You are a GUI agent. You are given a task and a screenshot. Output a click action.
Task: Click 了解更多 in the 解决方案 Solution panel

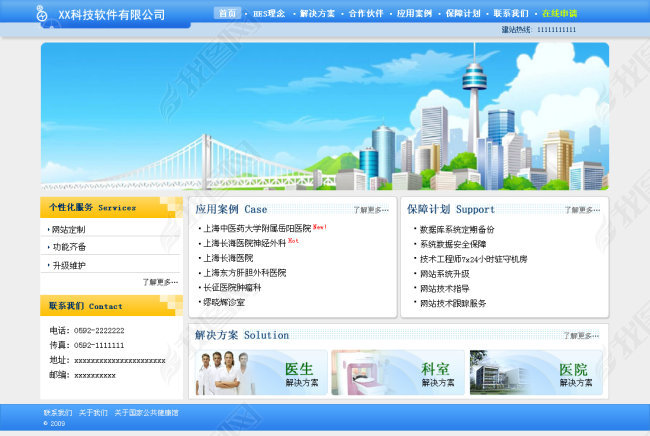(581, 336)
